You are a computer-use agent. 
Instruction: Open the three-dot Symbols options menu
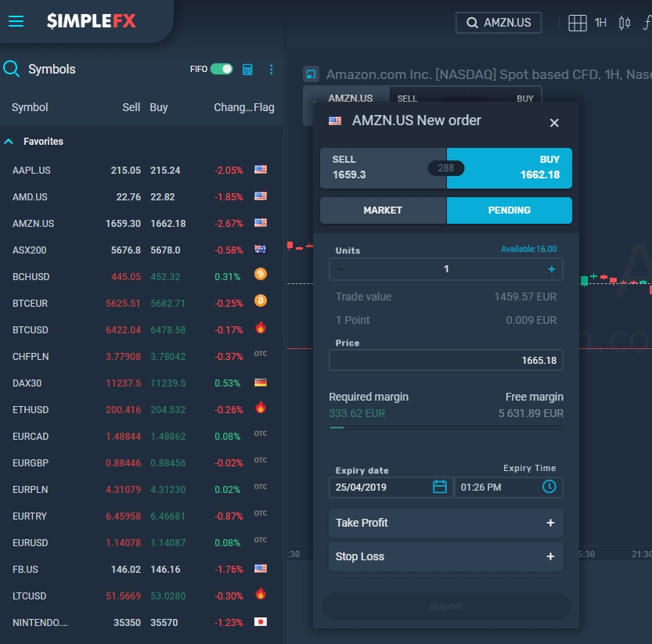coord(272,69)
